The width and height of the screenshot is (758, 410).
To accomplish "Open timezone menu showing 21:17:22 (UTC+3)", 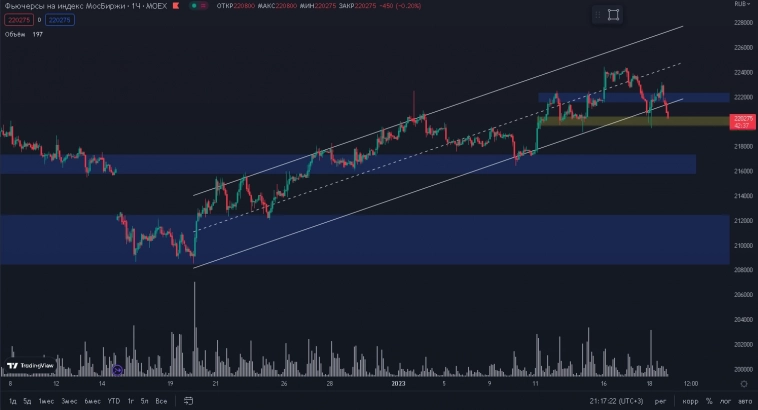I will point(616,401).
